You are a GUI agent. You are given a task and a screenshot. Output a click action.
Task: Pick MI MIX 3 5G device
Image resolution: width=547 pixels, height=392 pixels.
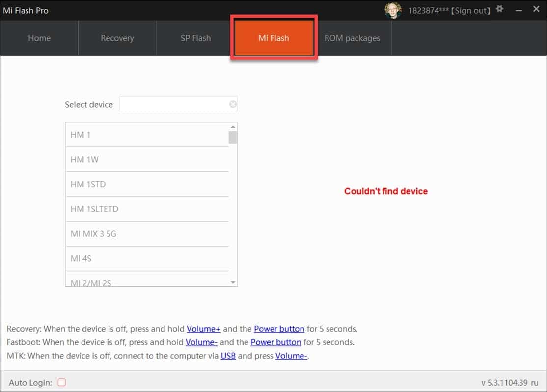point(147,234)
